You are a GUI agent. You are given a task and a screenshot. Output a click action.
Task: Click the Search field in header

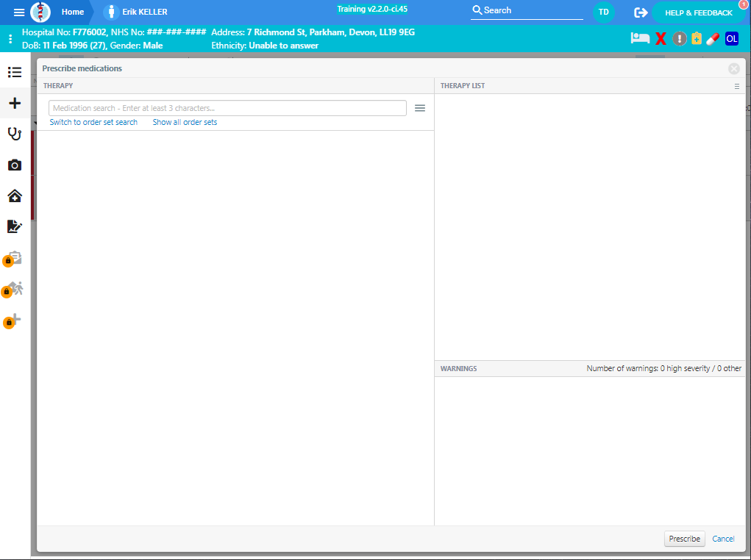click(527, 10)
